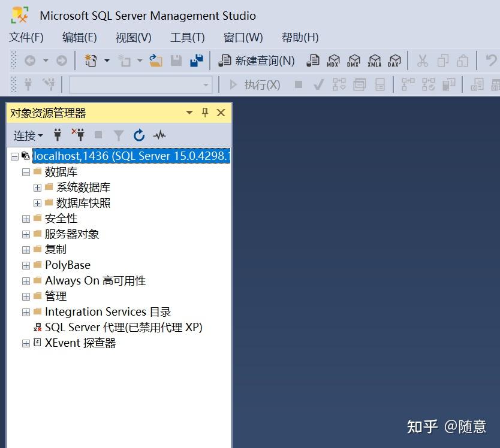Screen dimensions: 500x448
Task: Click the Open File folder icon
Action: point(156,60)
